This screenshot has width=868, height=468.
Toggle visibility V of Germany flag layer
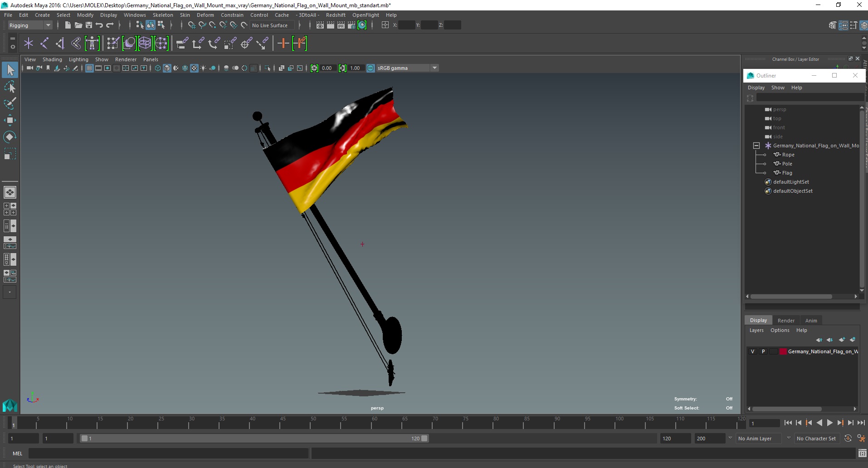pos(753,351)
